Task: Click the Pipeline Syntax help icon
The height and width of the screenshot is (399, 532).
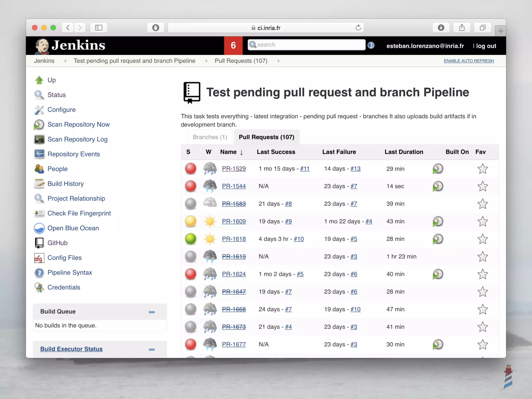Action: (x=39, y=273)
